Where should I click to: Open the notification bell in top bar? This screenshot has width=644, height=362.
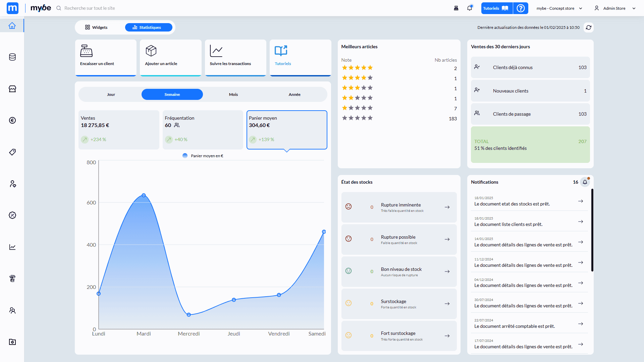pyautogui.click(x=470, y=8)
